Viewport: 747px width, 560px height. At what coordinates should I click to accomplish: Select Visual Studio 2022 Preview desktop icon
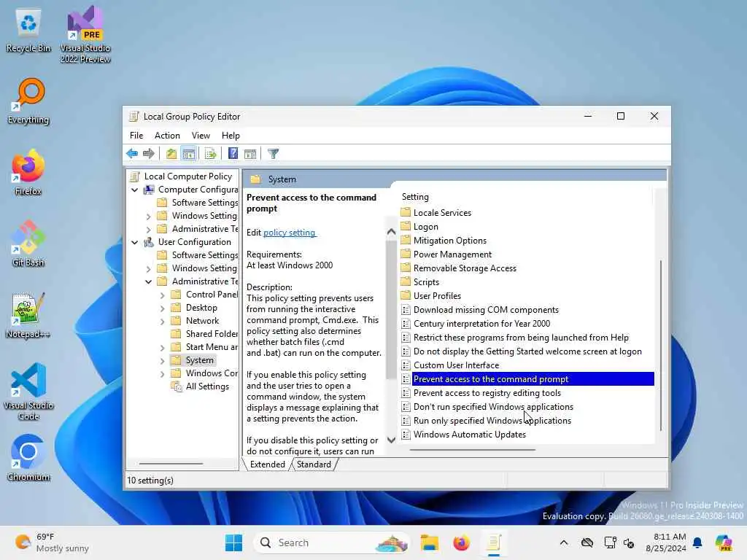tap(85, 34)
